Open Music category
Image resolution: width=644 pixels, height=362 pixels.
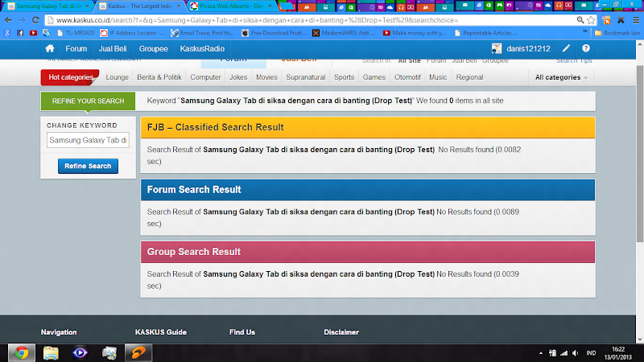pyautogui.click(x=438, y=77)
